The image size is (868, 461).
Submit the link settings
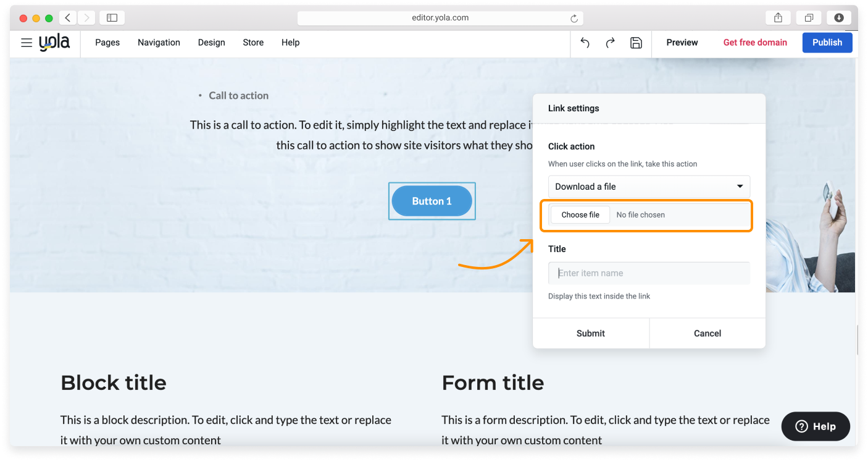tap(590, 333)
